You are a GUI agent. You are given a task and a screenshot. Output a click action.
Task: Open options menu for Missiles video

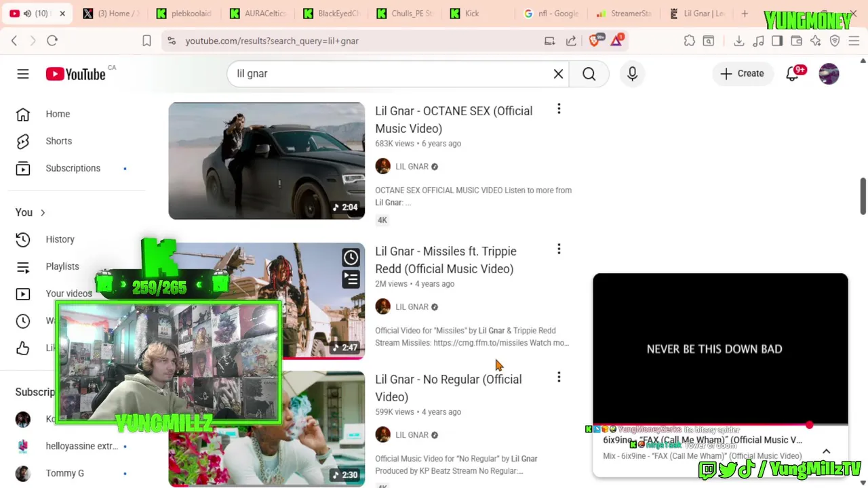pyautogui.click(x=559, y=249)
